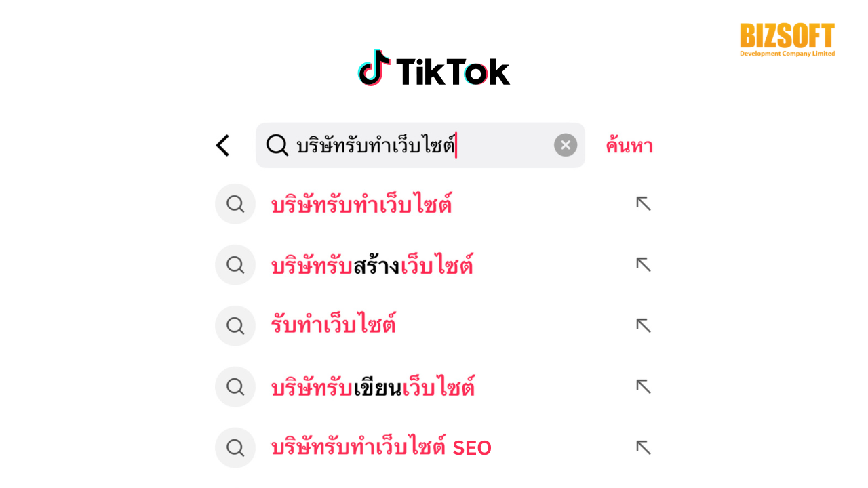Select the suggestion บริษัทรับทำเว็บไซต์ SEO
The height and width of the screenshot is (488, 868).
click(381, 447)
